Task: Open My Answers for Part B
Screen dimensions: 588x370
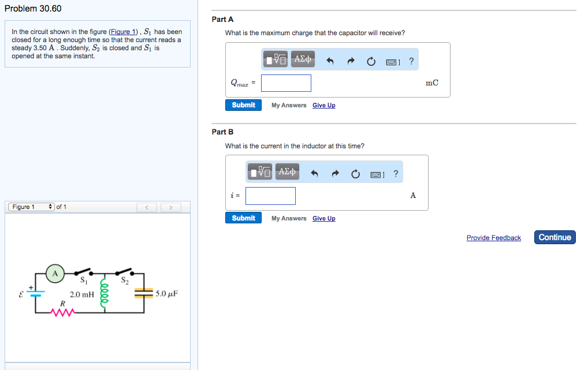Action: coord(289,218)
